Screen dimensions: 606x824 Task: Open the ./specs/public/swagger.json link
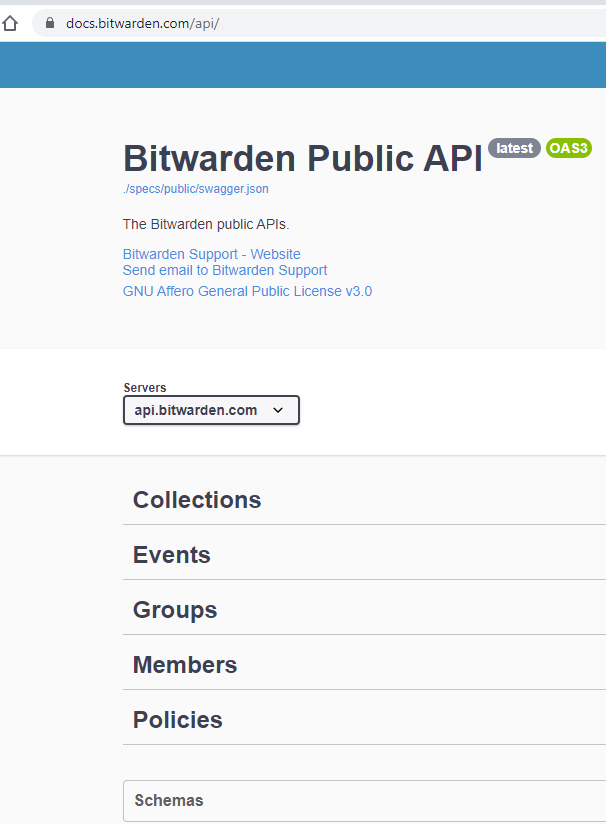pyautogui.click(x=196, y=189)
